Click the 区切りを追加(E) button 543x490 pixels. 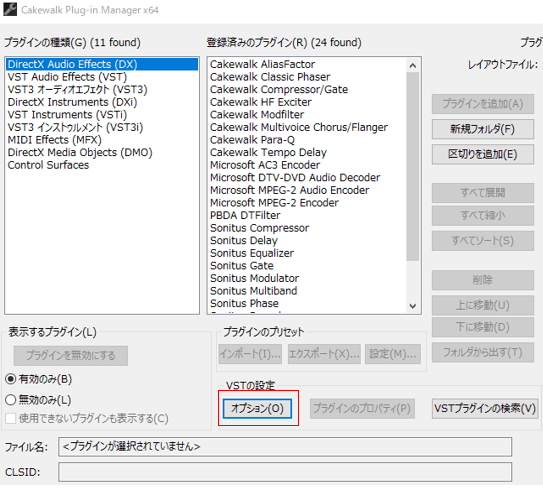[x=482, y=154]
